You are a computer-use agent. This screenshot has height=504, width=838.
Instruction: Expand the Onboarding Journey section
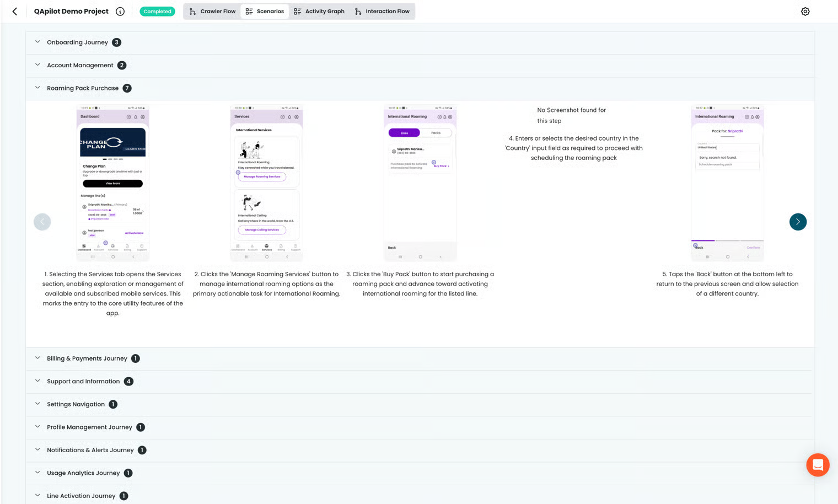(77, 42)
